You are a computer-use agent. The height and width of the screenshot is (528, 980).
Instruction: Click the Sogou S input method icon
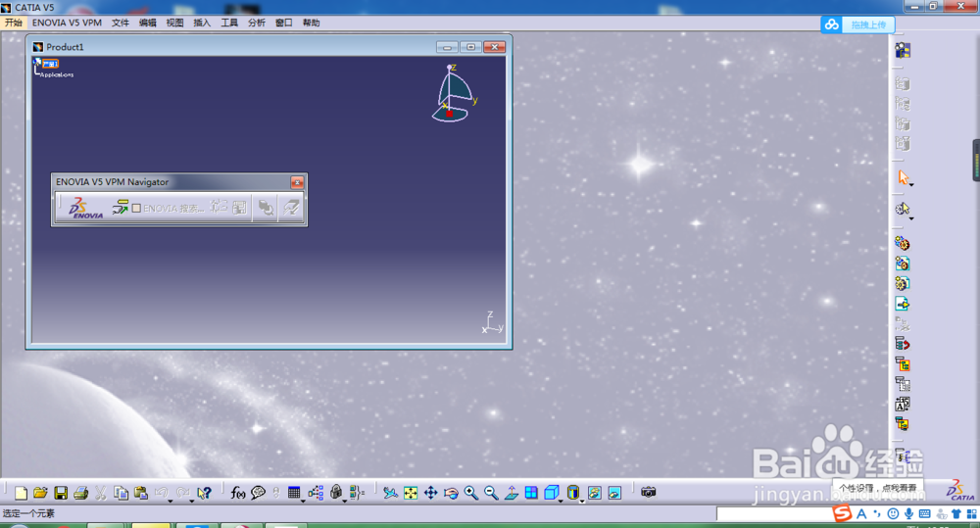[x=843, y=513]
